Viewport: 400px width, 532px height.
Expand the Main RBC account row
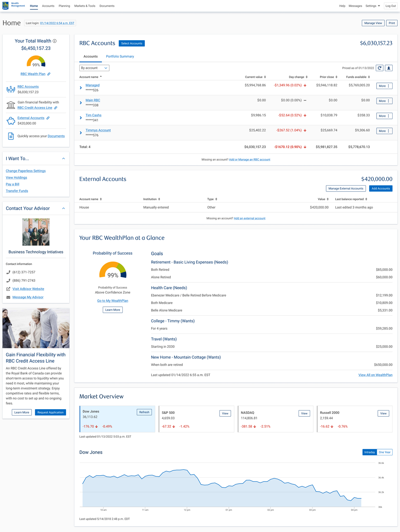81,103
